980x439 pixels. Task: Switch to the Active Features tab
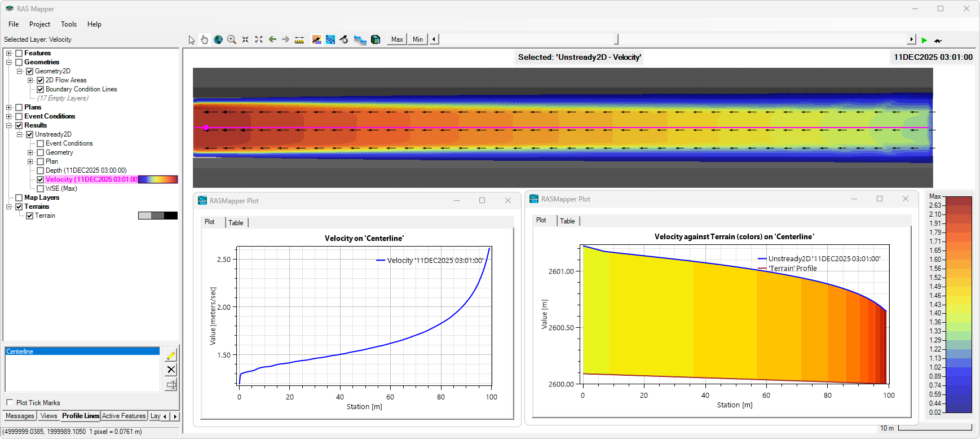pyautogui.click(x=124, y=416)
